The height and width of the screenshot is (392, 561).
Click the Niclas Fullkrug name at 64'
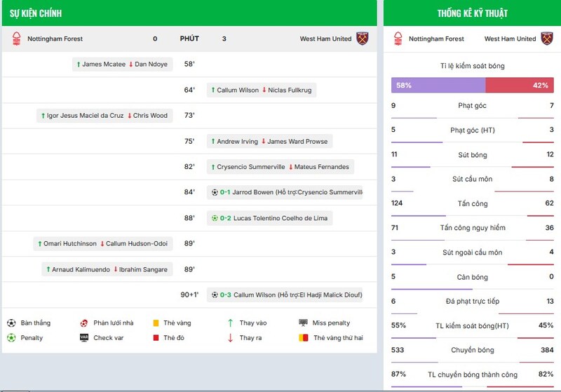point(290,90)
